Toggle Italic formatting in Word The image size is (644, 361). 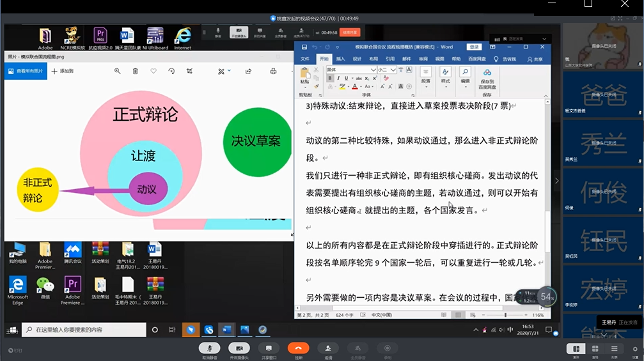pyautogui.click(x=338, y=78)
